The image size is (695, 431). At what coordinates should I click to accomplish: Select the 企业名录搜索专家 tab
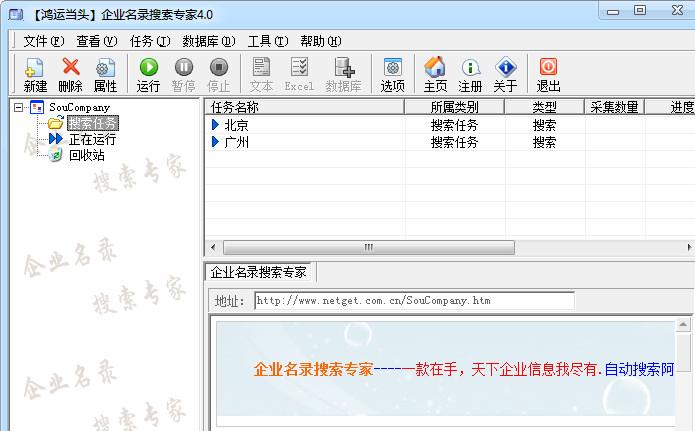(258, 272)
